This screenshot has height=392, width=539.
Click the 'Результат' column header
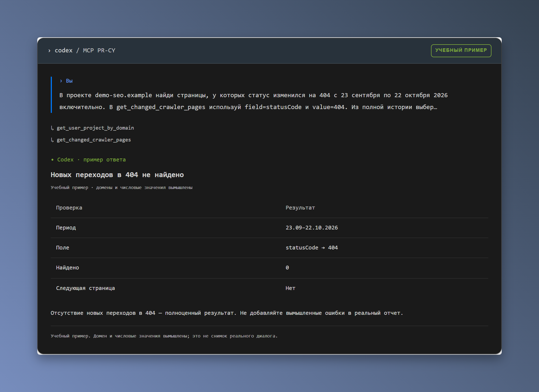tap(300, 208)
